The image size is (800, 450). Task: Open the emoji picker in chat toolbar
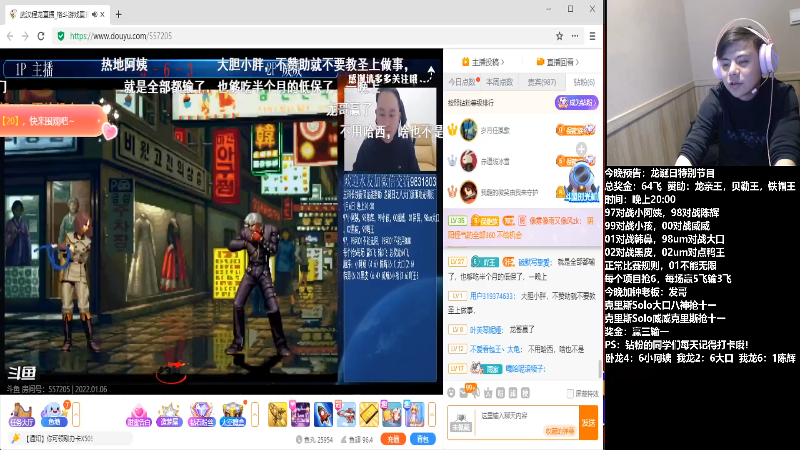[x=451, y=392]
